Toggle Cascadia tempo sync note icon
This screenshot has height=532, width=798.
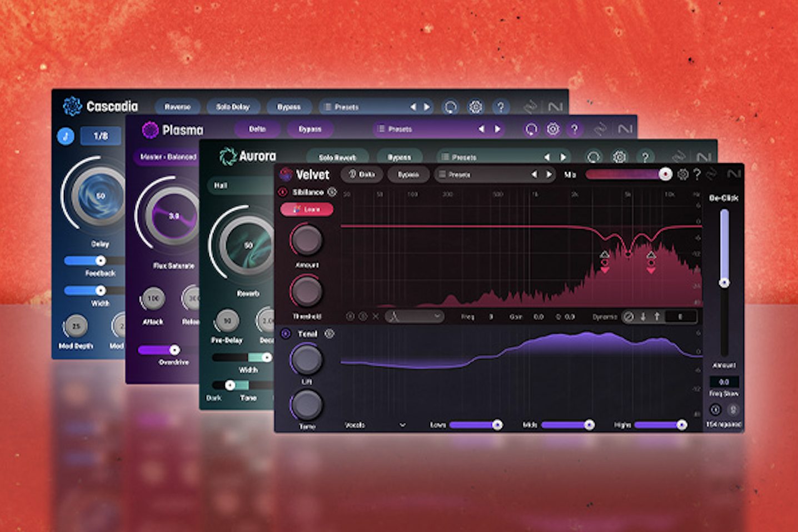point(66,135)
